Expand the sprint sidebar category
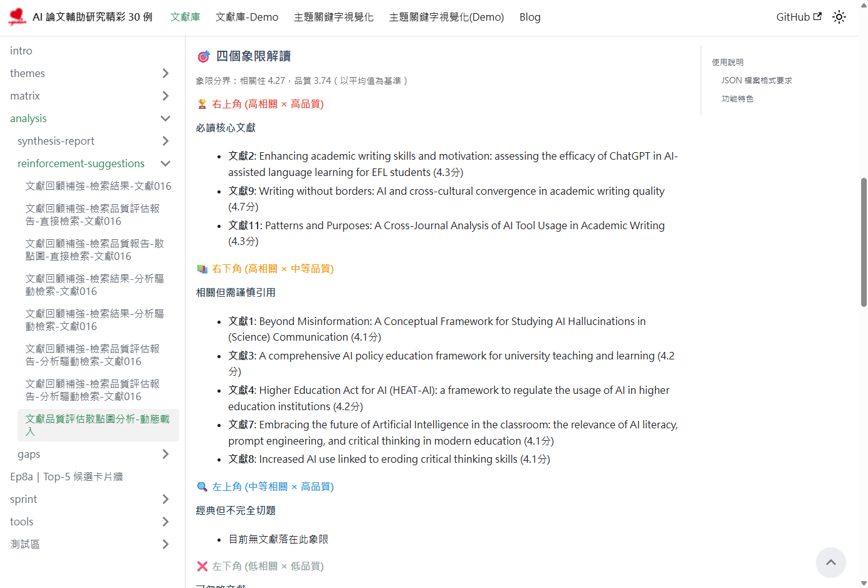This screenshot has width=868, height=588. point(165,499)
